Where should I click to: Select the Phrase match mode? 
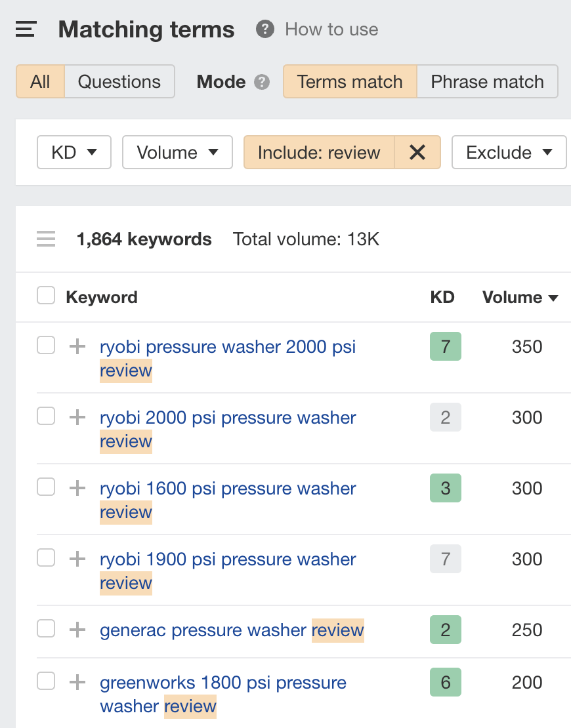coord(487,81)
